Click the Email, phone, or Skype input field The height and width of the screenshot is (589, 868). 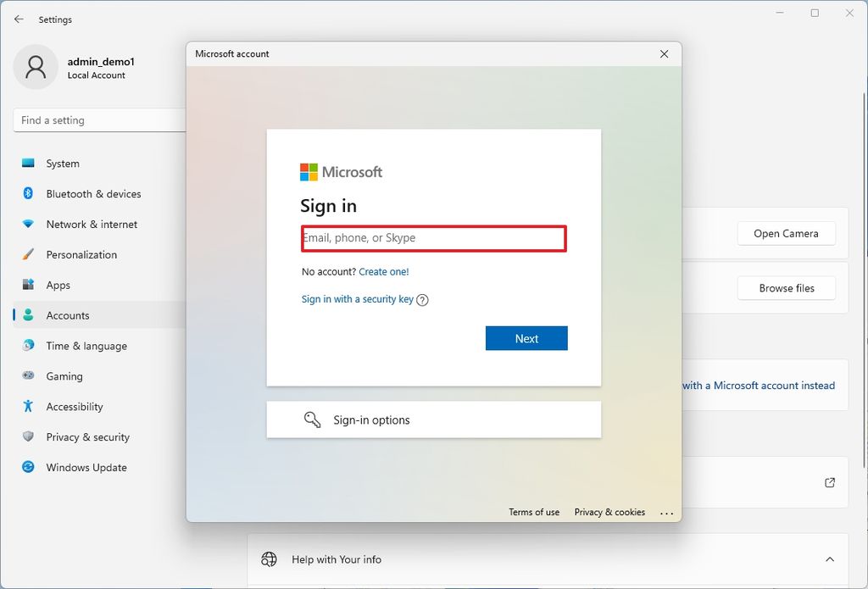click(433, 238)
